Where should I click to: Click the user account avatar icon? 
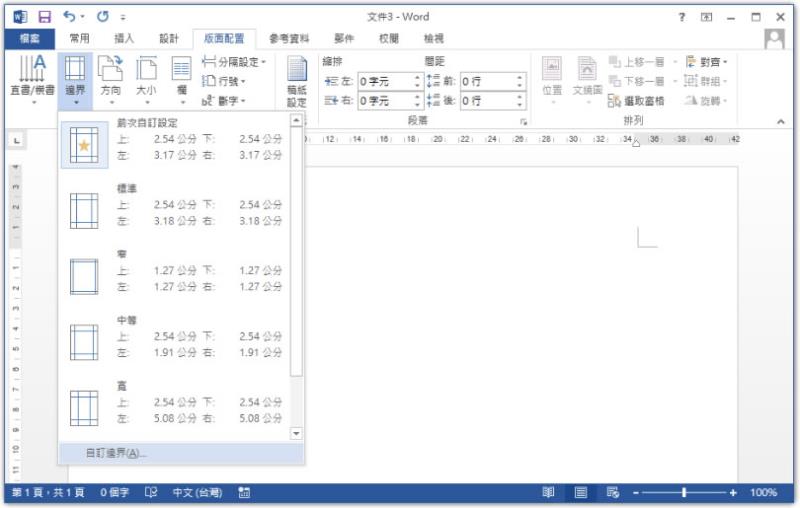pyautogui.click(x=774, y=39)
